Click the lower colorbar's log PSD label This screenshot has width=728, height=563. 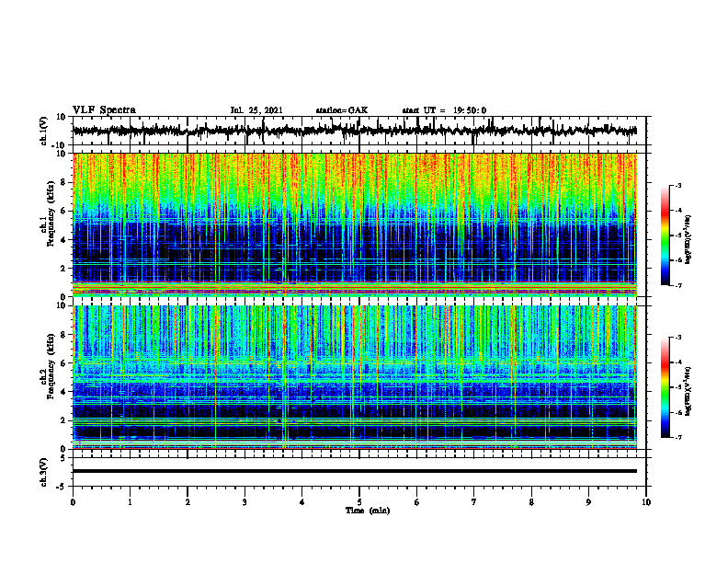coord(688,391)
